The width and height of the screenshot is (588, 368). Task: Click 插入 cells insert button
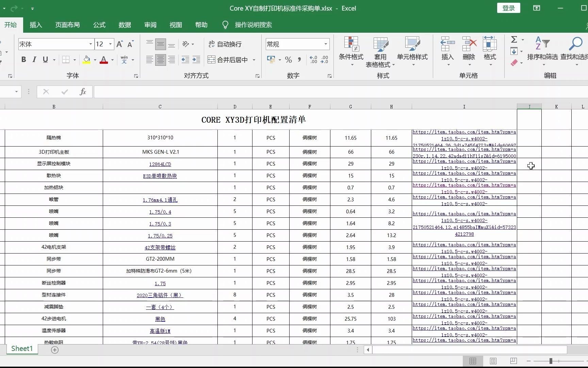[x=447, y=51]
